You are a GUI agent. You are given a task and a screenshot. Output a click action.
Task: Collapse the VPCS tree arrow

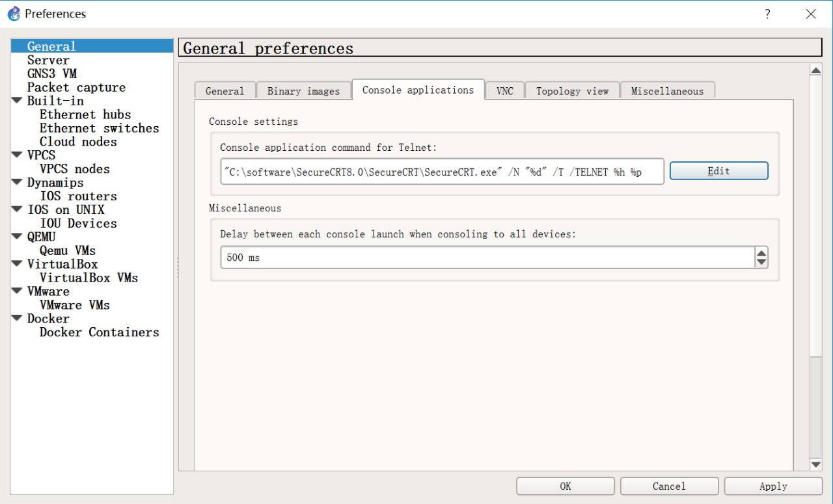[x=17, y=155]
